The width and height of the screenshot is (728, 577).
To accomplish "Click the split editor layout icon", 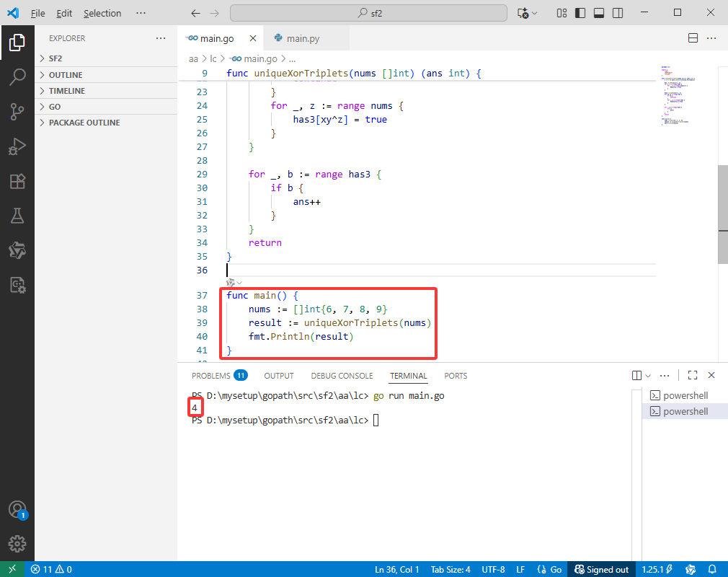I will (x=693, y=38).
